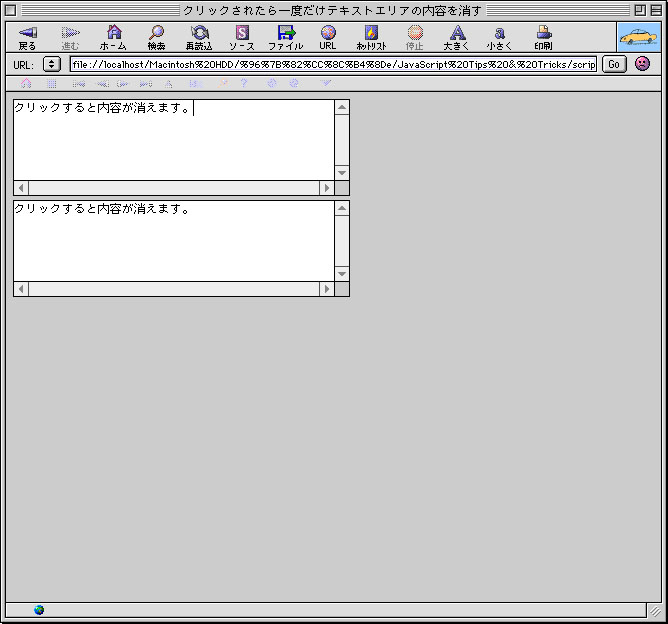Screen dimensions: 668x624
Task: Open the ホーム home page icon
Action: click(113, 37)
